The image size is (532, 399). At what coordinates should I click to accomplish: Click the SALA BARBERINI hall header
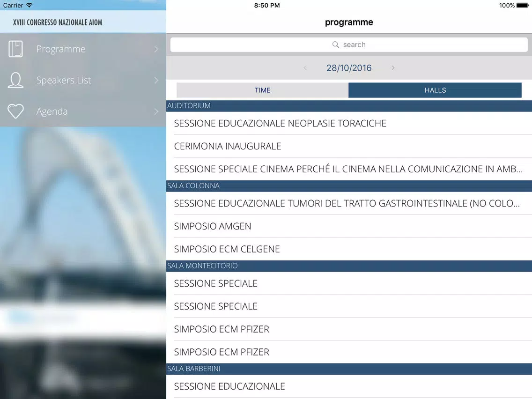pos(349,369)
